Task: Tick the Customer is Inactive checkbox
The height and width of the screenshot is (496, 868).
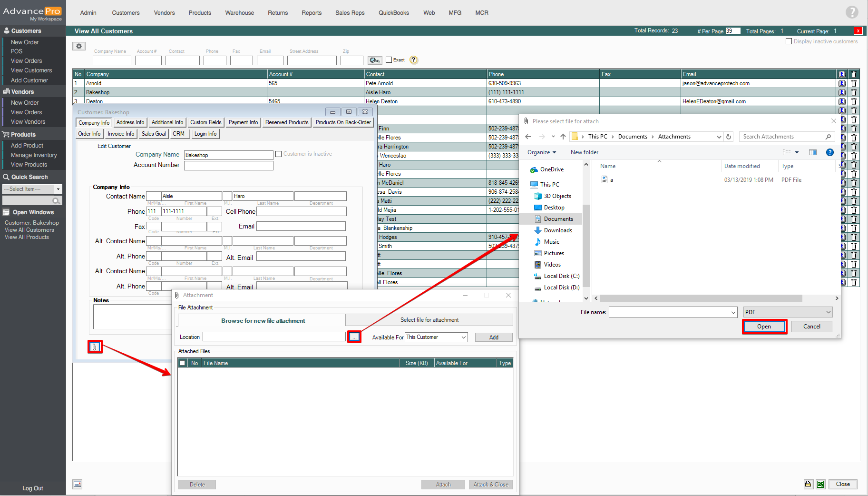Action: (x=279, y=154)
